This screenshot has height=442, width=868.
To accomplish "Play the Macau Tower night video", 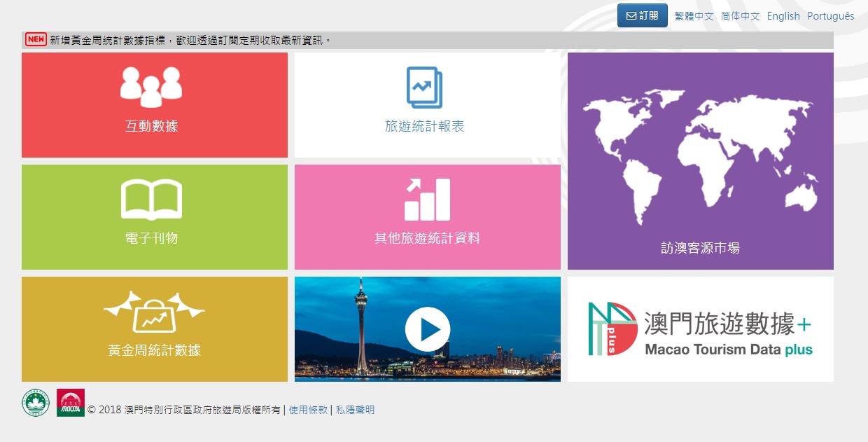I will tap(427, 329).
